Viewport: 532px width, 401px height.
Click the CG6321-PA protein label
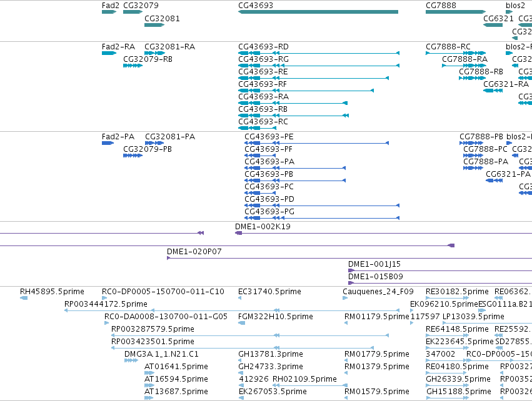tap(508, 174)
